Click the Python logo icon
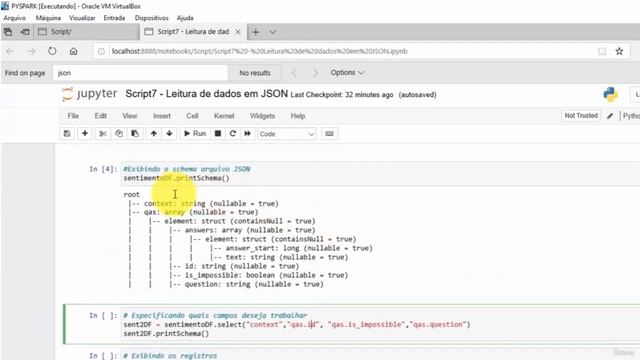 point(611,94)
